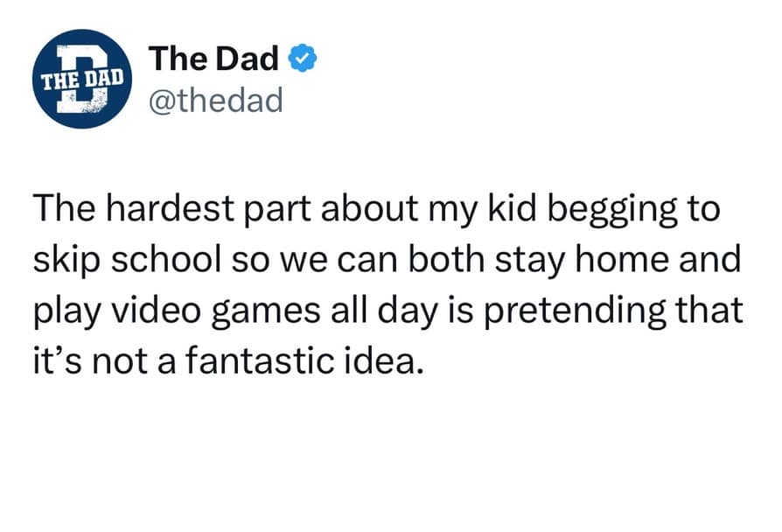Click the word 'it's' starting the last line
Viewport: 782px width, 532px height.
tap(54, 359)
